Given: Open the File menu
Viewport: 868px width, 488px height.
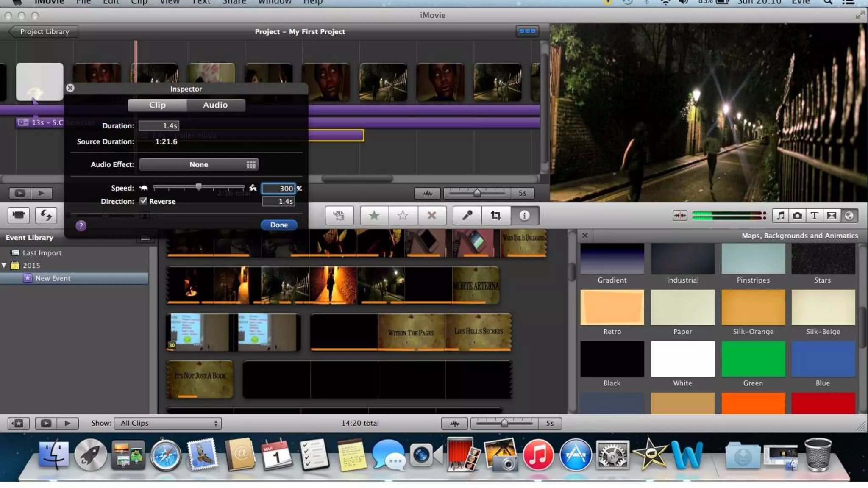Looking at the screenshot, I should [x=83, y=2].
